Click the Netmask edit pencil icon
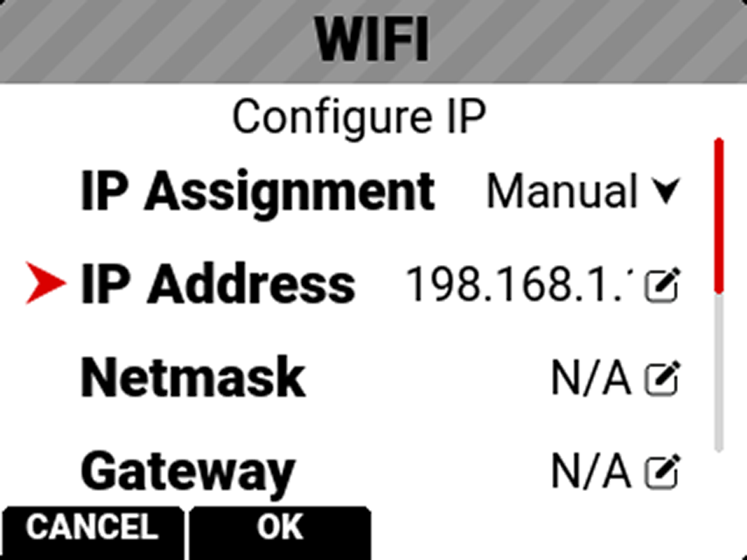This screenshot has height=560, width=747. pos(661,378)
